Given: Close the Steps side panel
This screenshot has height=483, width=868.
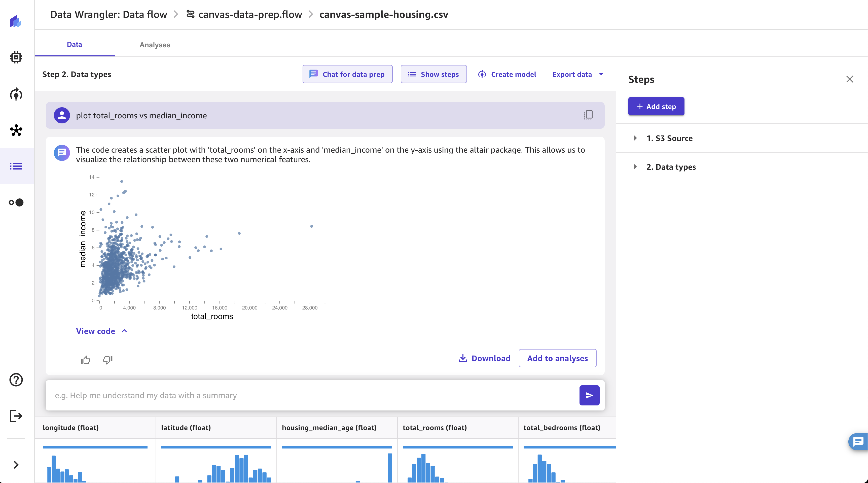Looking at the screenshot, I should 850,79.
